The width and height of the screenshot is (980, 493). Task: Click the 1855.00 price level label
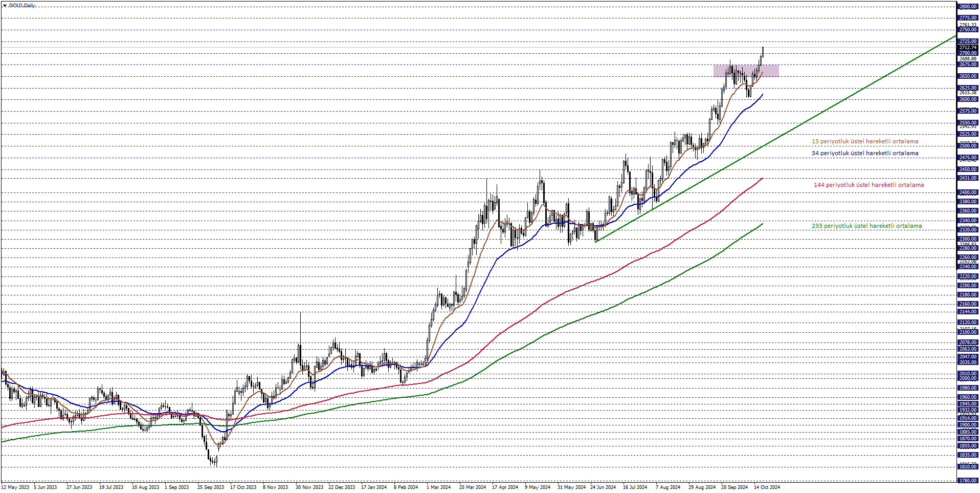click(968, 446)
